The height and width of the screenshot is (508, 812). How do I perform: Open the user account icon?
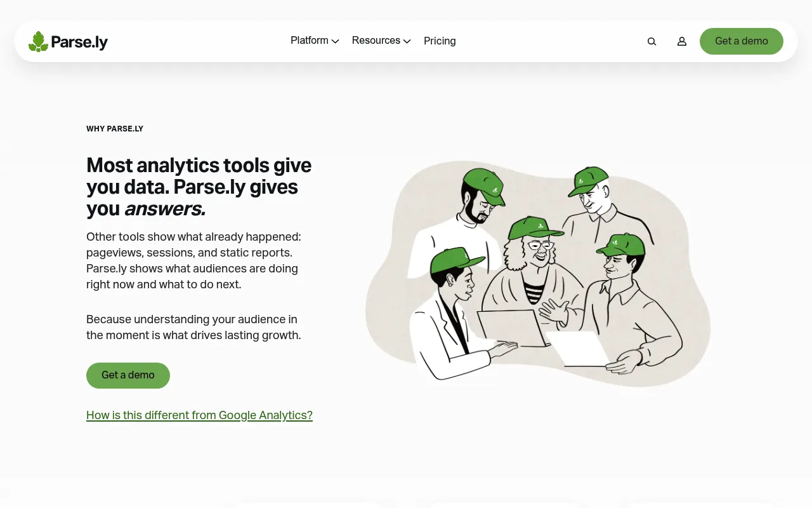pos(682,41)
